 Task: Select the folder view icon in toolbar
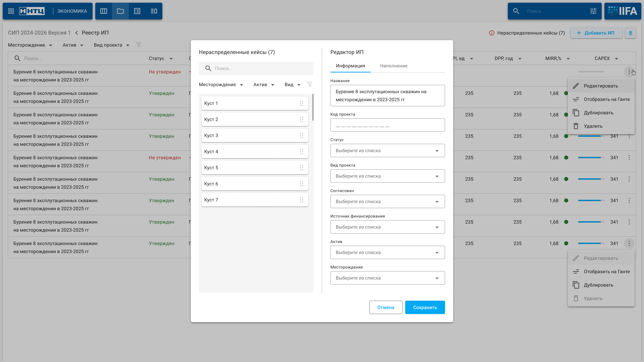point(120,11)
